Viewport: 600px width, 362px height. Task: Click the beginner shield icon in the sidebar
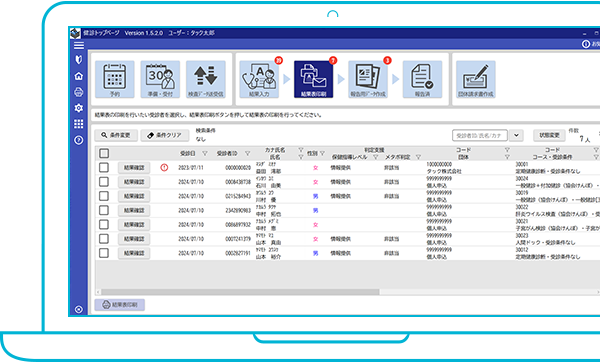click(79, 60)
